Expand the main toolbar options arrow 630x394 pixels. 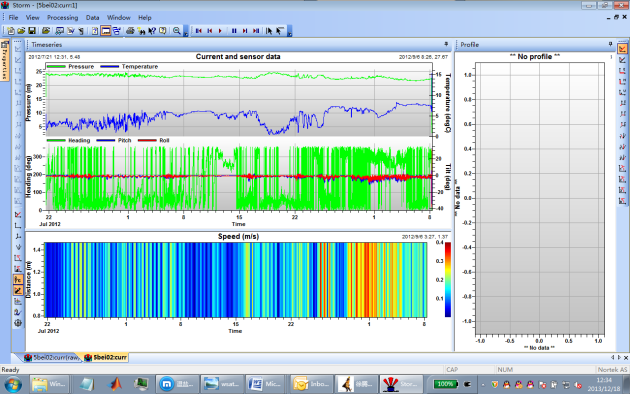coord(186,35)
